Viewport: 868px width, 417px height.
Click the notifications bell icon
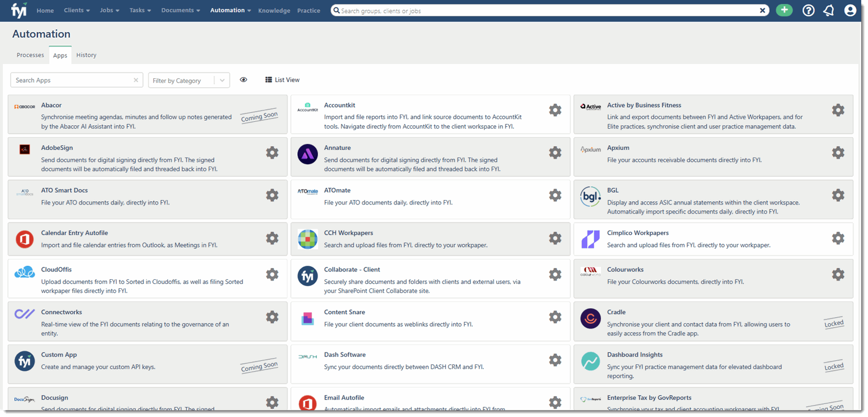pos(828,10)
